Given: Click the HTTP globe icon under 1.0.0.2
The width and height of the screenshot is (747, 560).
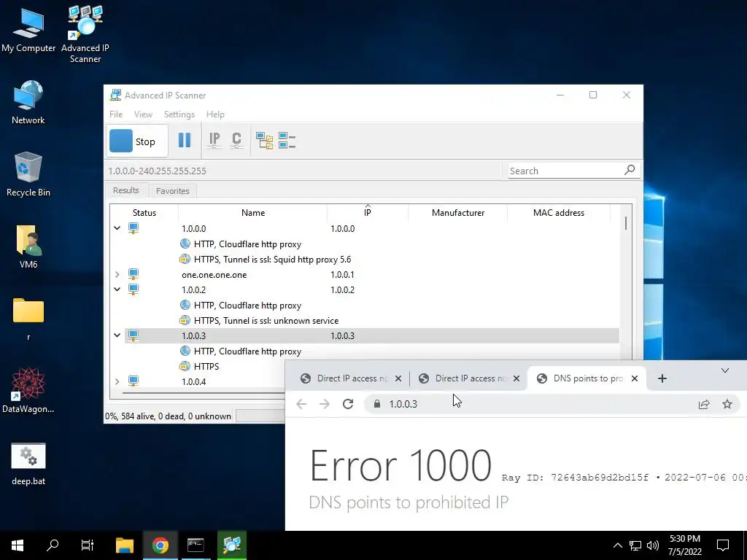Looking at the screenshot, I should click(x=185, y=306).
